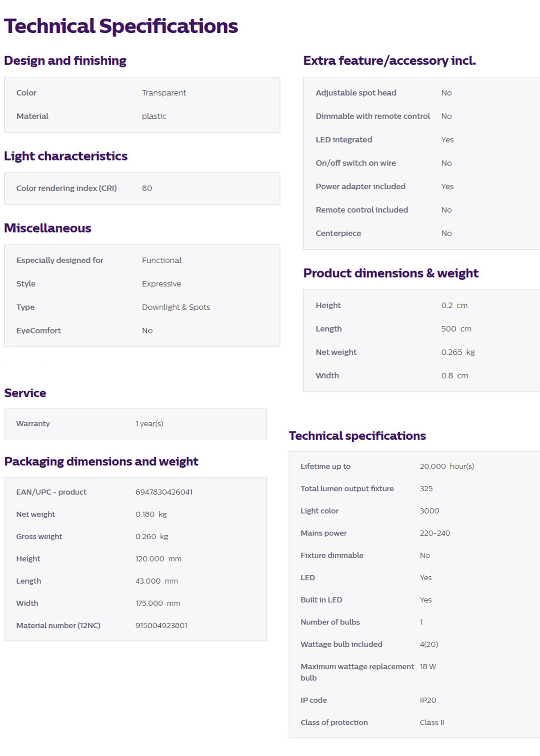Click the Color value Transparent
Viewport: 540px width, 756px height.
point(164,93)
